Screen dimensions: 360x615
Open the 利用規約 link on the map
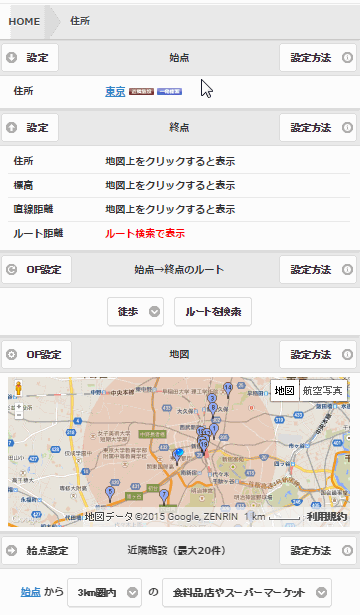(x=327, y=517)
